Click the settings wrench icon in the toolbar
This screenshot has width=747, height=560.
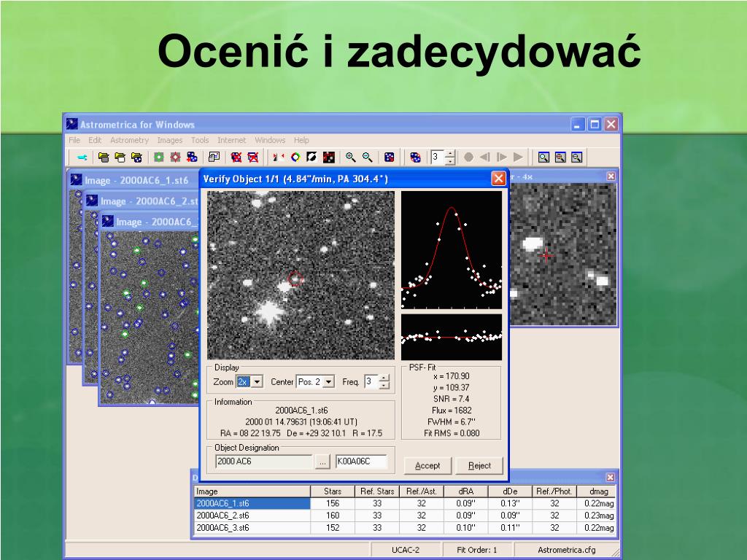[82, 157]
